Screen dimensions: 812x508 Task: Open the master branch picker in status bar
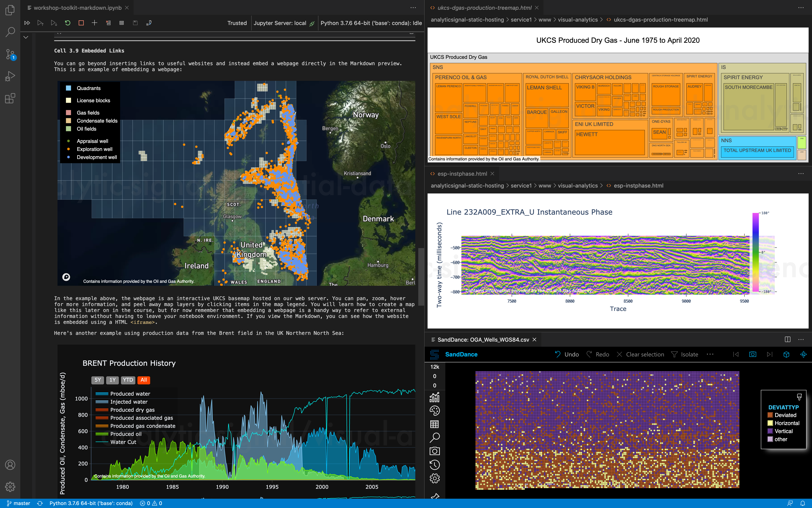18,503
